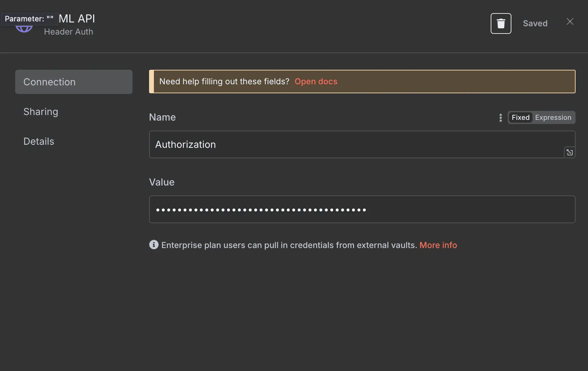Viewport: 588px width, 371px height.
Task: Keep the Name field in Fixed mode
Action: (x=520, y=117)
